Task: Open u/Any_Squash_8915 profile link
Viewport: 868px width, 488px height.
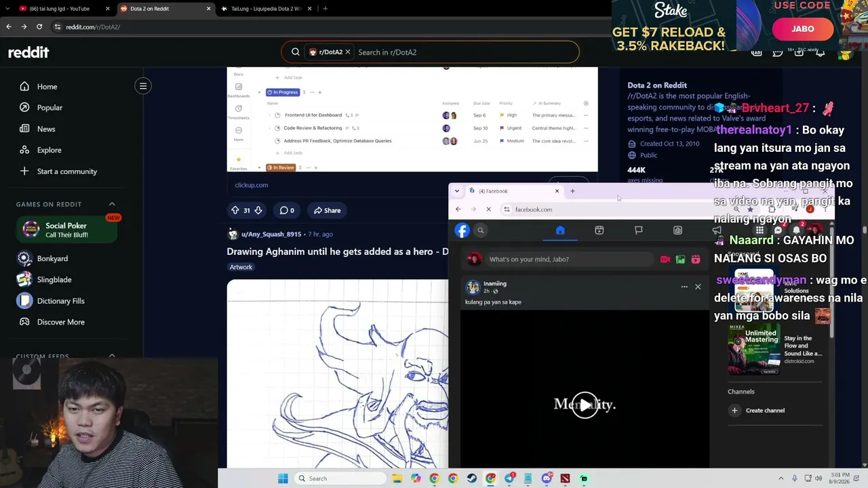Action: pos(271,234)
